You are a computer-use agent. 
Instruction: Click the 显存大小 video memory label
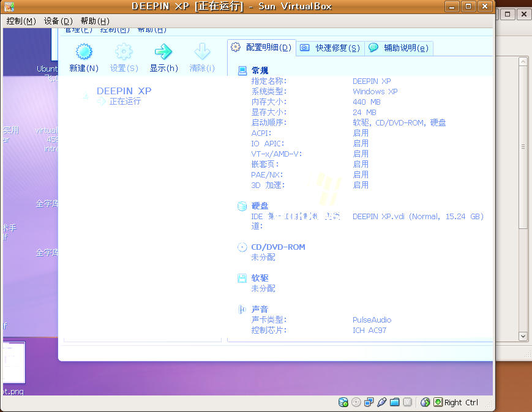pyautogui.click(x=269, y=112)
